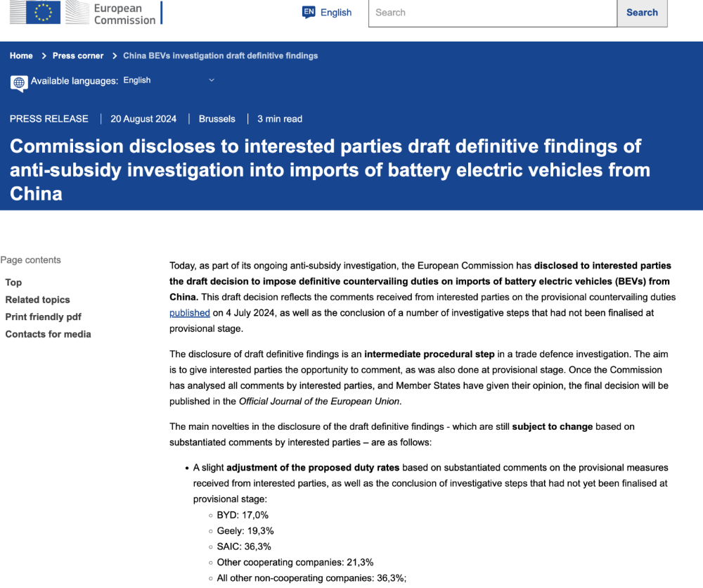Expand the Available languages dropdown
The width and height of the screenshot is (703, 588).
pyautogui.click(x=169, y=80)
